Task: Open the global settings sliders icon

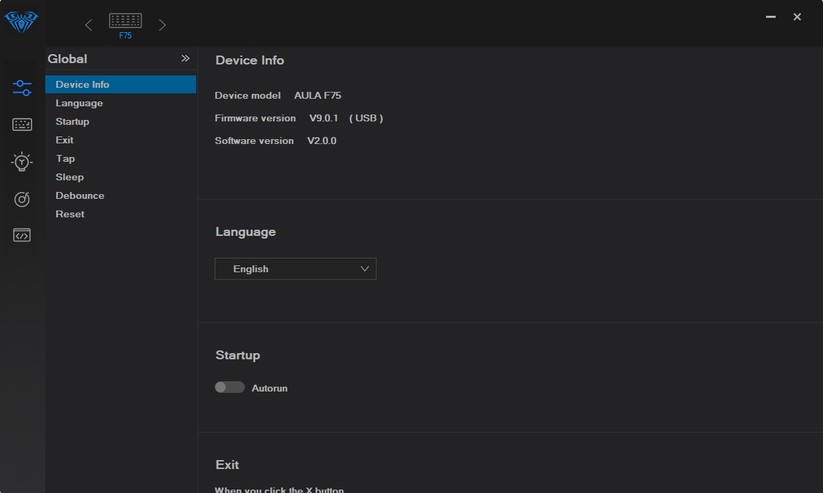Action: [x=22, y=88]
